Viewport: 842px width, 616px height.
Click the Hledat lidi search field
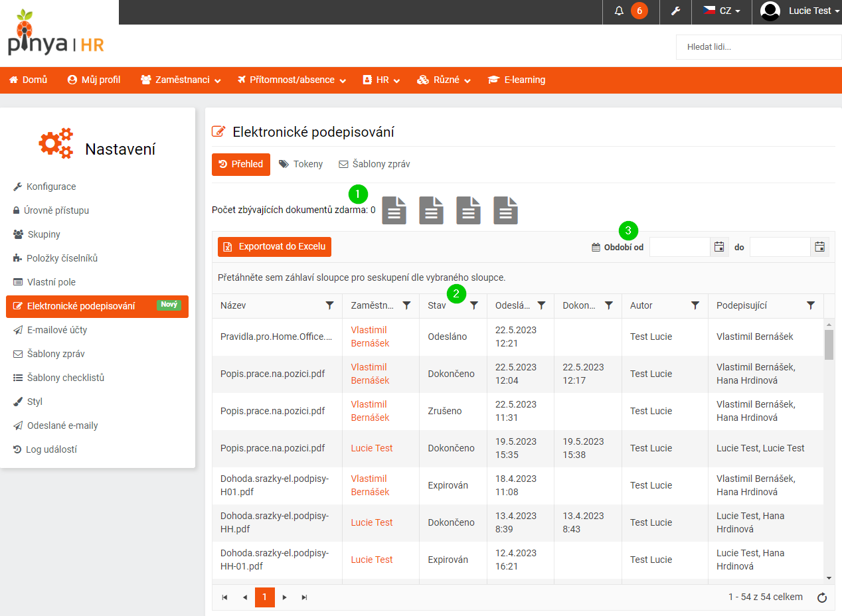point(758,47)
